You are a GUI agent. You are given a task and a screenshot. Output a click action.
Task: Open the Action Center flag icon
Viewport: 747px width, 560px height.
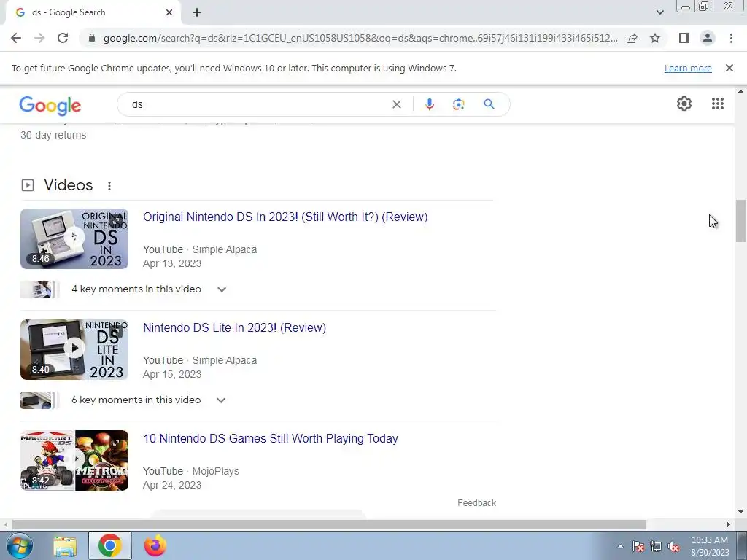point(638,546)
